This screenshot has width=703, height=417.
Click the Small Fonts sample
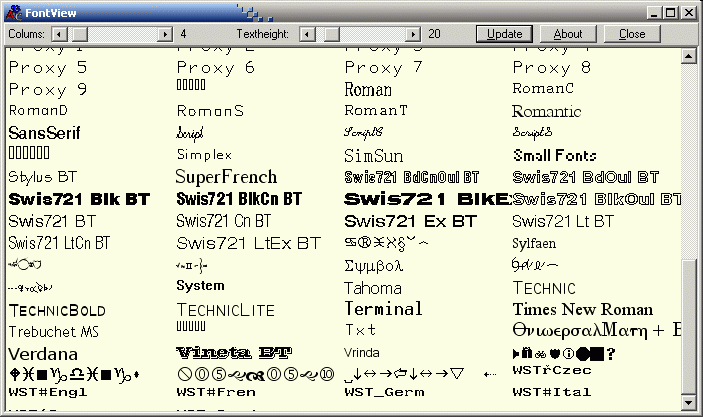[555, 155]
